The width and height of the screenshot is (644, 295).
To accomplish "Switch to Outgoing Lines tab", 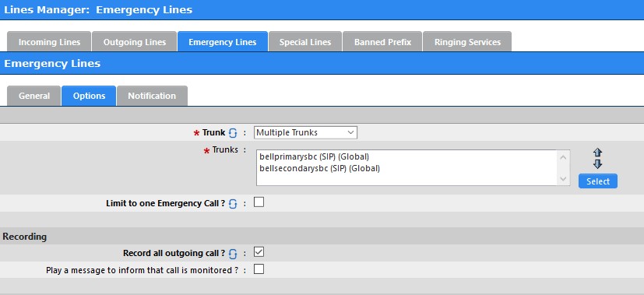I will (x=135, y=42).
